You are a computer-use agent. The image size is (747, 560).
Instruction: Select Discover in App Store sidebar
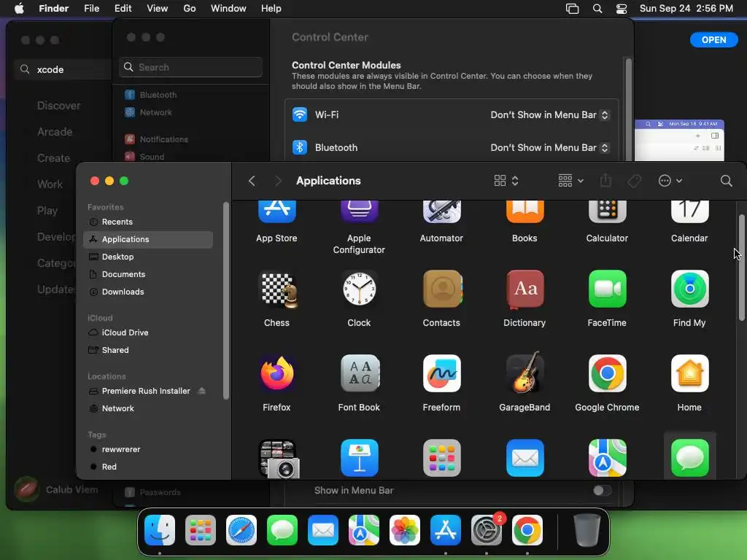58,106
